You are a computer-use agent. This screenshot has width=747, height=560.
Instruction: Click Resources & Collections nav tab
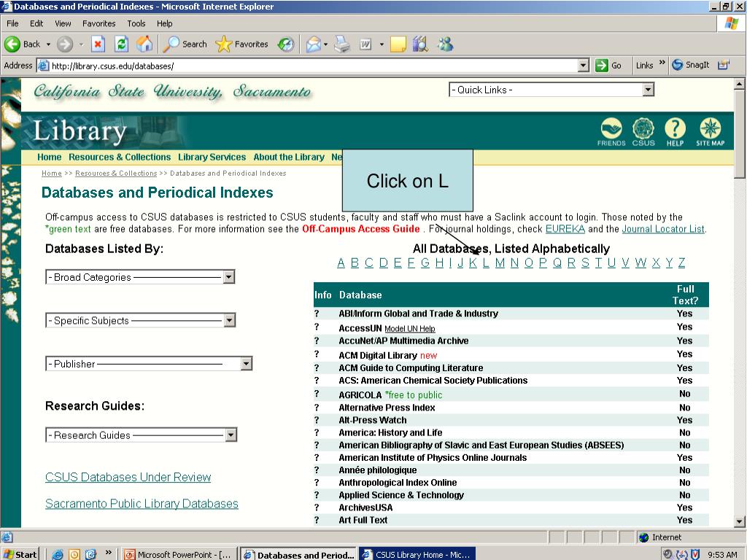[x=120, y=157]
